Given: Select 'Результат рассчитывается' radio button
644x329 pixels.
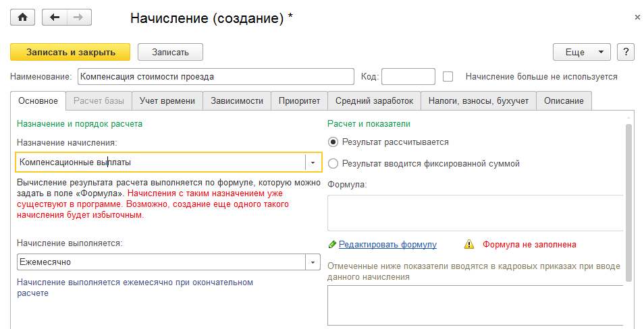Looking at the screenshot, I should coord(333,142).
